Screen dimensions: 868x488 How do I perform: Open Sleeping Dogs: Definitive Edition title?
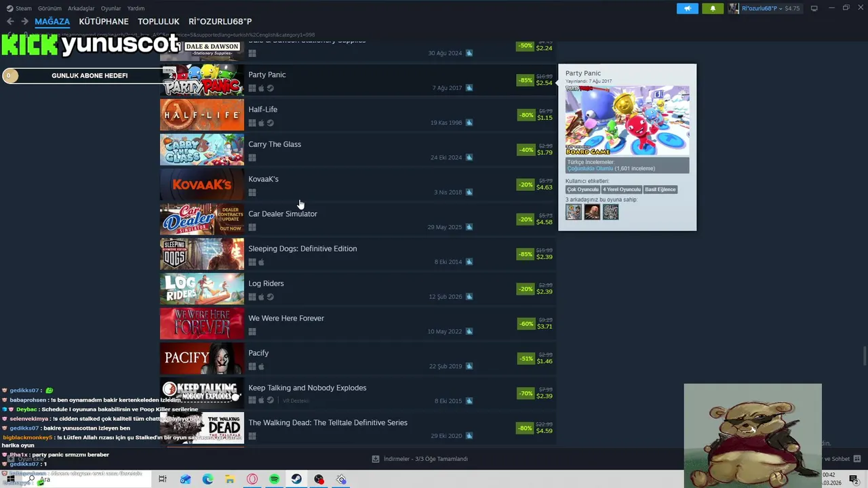point(302,249)
